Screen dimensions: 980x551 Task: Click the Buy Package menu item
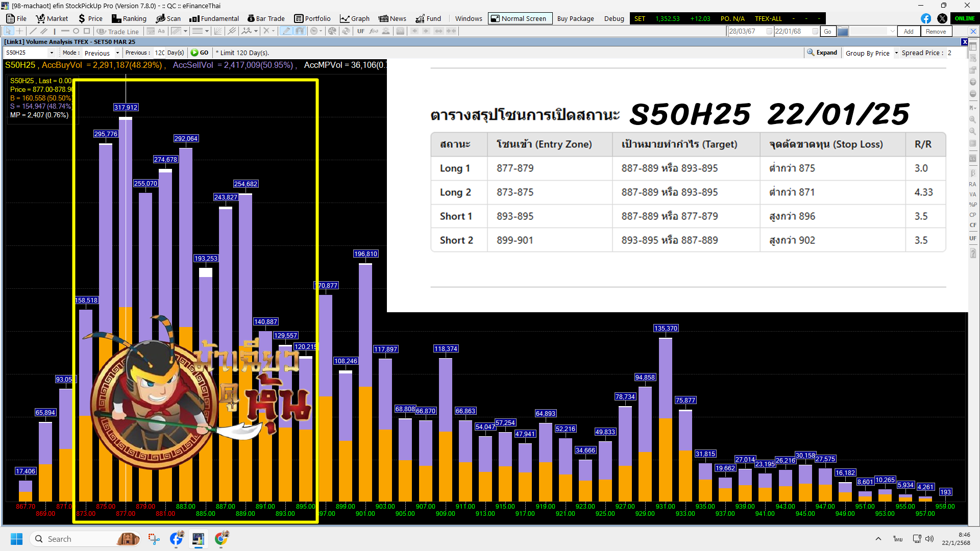(x=575, y=18)
